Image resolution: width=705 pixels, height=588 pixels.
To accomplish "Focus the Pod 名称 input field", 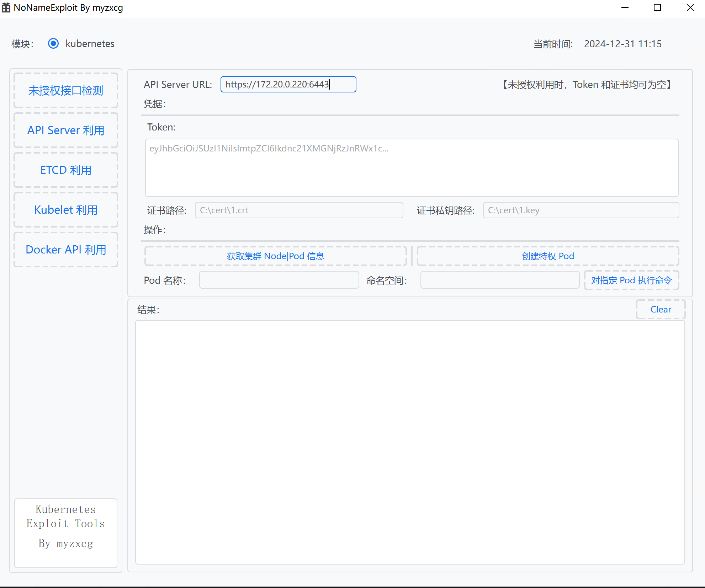I will click(x=279, y=280).
